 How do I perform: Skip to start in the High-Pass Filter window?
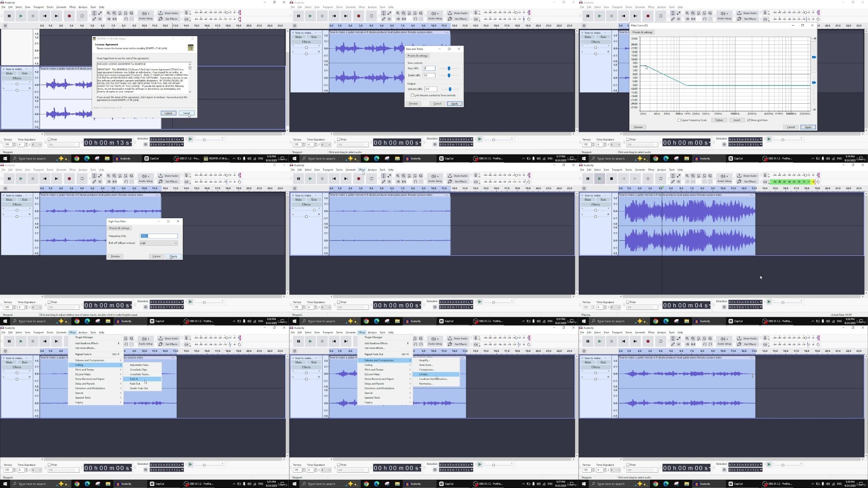click(x=45, y=179)
